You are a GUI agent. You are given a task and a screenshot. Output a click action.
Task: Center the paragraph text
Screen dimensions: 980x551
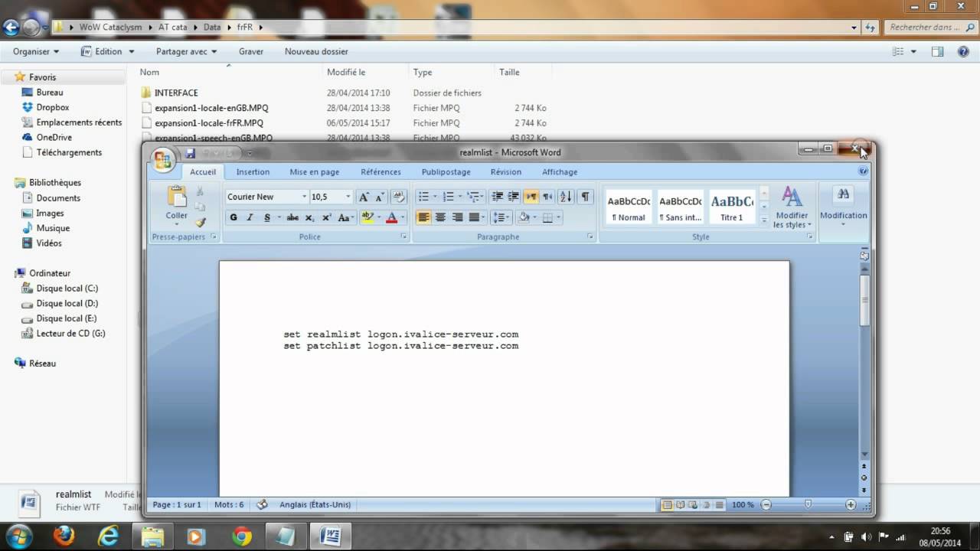[440, 217]
